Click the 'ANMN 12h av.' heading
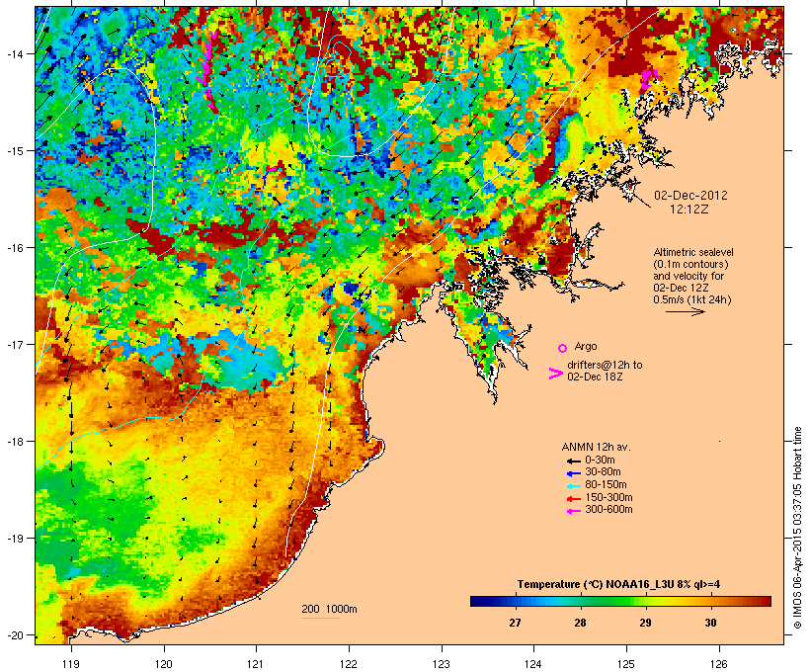This screenshot has width=810, height=672. 596,447
